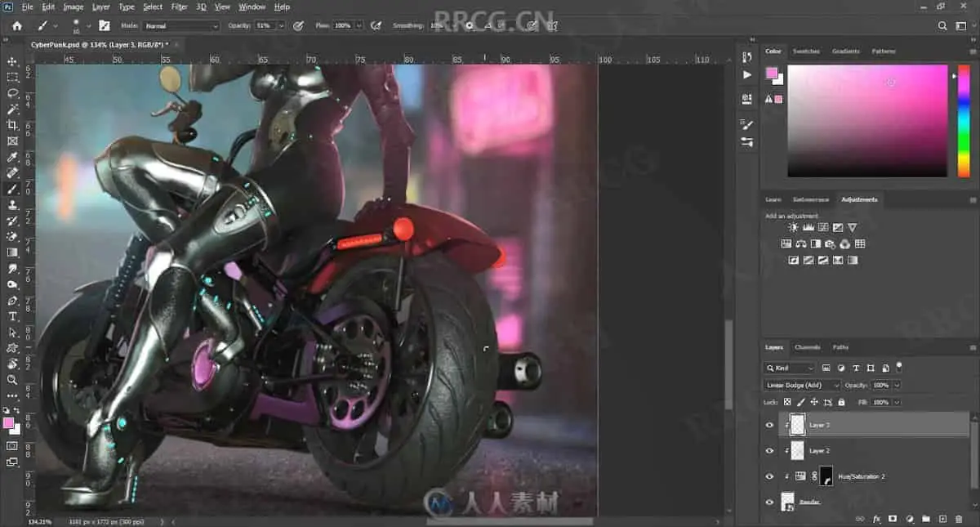Switch to the Swatches tab
This screenshot has width=980, height=527.
(806, 51)
